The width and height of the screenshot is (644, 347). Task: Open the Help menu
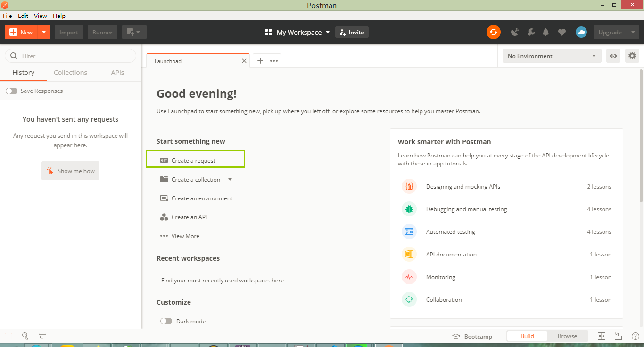(59, 16)
